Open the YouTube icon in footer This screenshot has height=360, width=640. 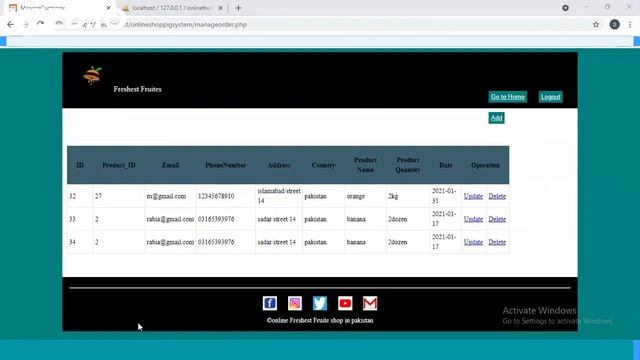click(345, 303)
